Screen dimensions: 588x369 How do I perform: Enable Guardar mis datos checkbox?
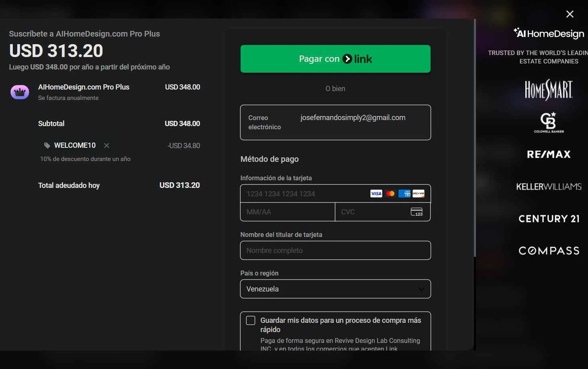(251, 320)
